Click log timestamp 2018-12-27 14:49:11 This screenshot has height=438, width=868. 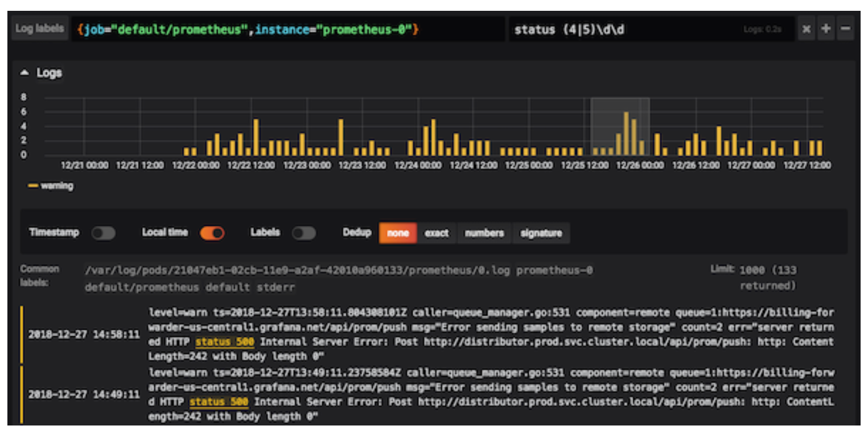pyautogui.click(x=84, y=394)
